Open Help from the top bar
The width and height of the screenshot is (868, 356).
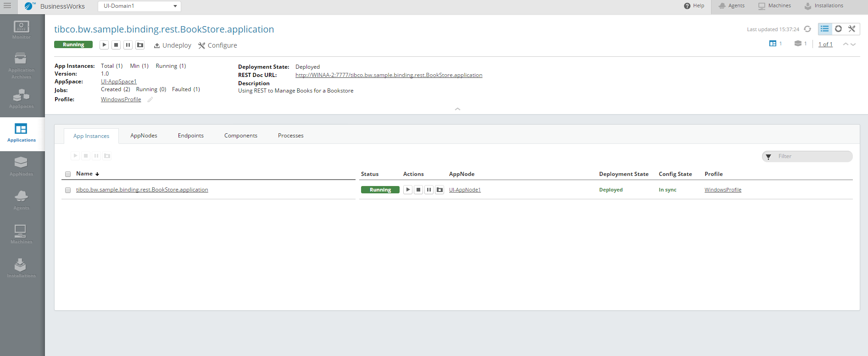(x=694, y=6)
